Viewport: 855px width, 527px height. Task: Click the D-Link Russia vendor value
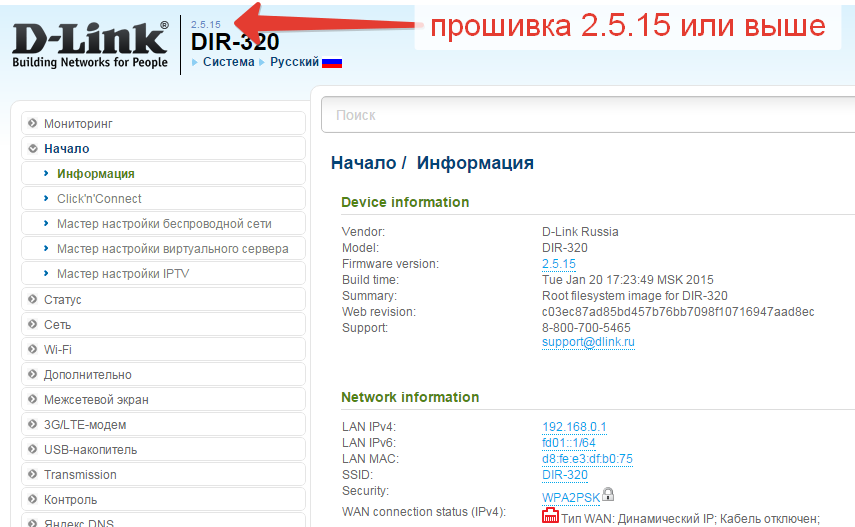click(x=580, y=232)
